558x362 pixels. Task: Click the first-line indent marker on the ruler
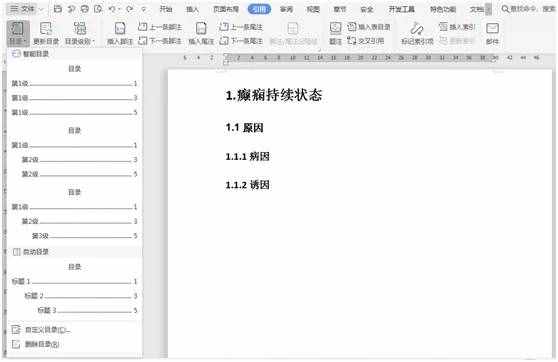(226, 56)
